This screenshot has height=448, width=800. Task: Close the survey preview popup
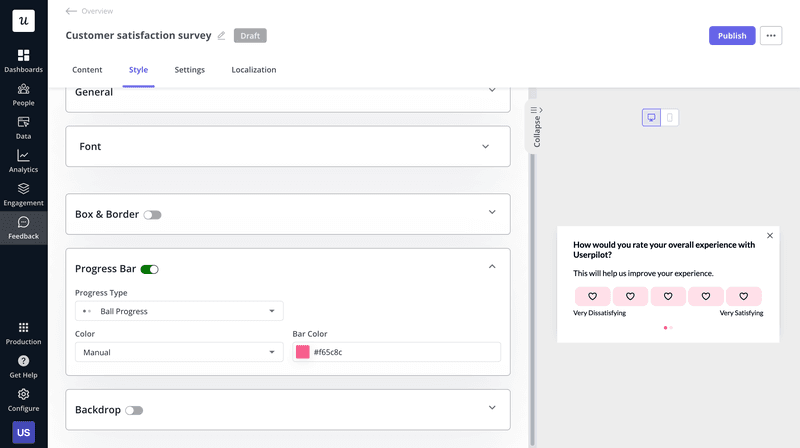[x=769, y=236]
